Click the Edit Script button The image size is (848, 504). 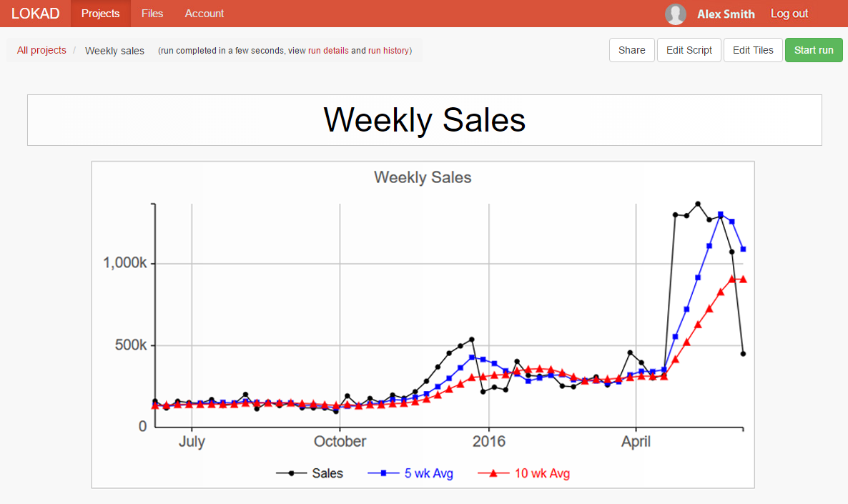coord(689,50)
